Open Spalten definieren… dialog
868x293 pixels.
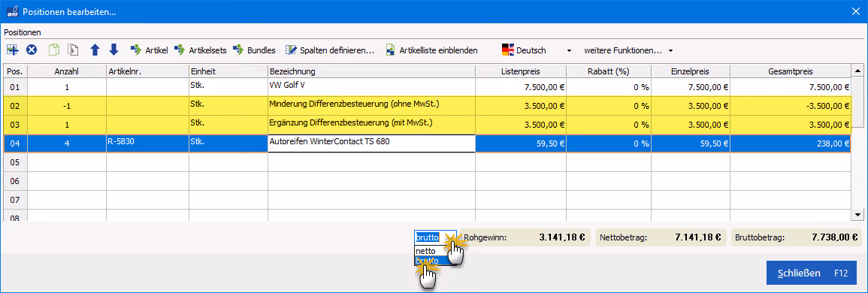click(330, 50)
